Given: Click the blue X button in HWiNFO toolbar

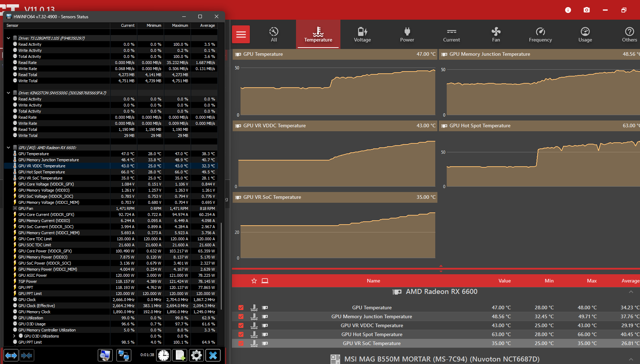Looking at the screenshot, I should click(x=213, y=355).
